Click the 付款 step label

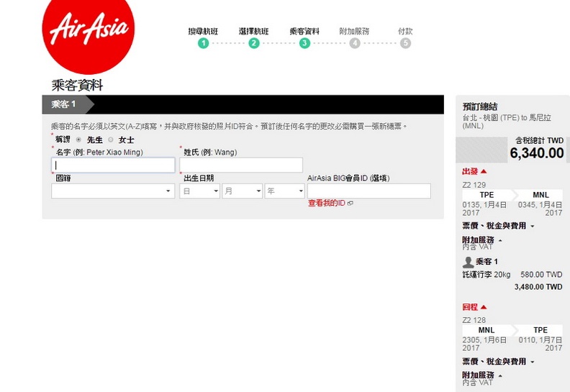point(405,31)
